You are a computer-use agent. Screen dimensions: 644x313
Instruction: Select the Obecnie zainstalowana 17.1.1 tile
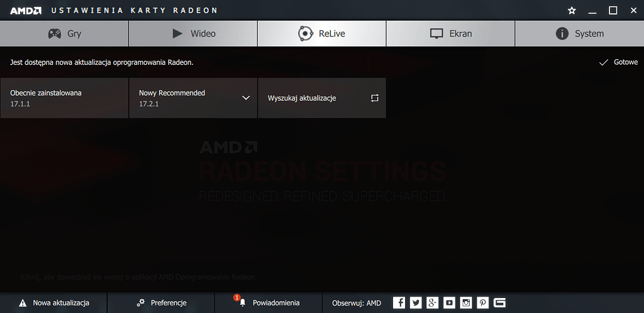[x=64, y=98]
